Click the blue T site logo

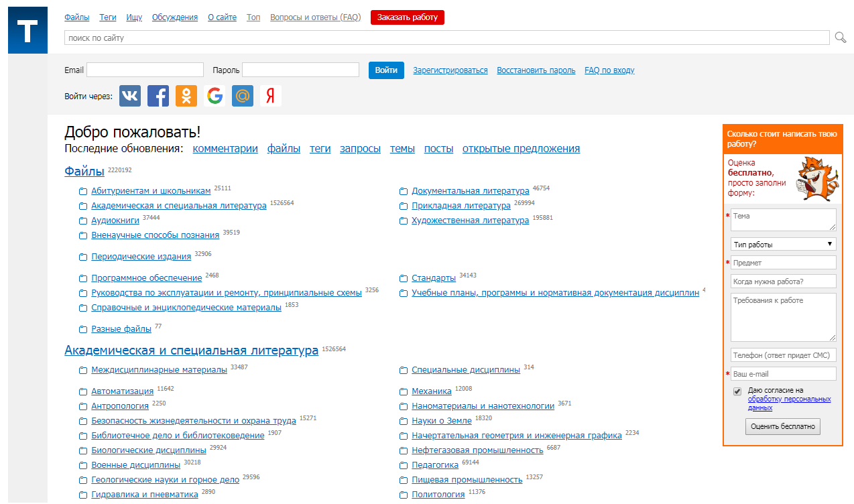point(27,30)
